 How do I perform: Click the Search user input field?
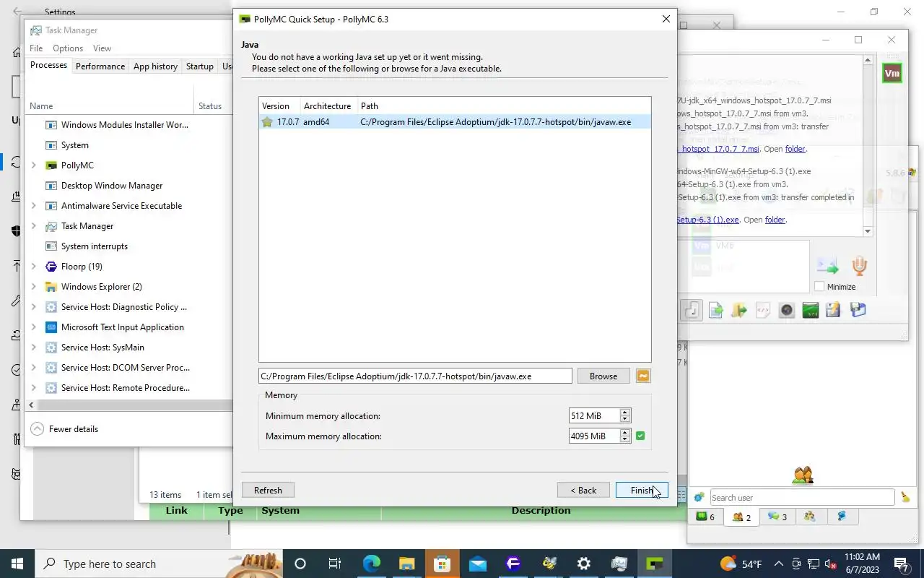click(x=802, y=497)
